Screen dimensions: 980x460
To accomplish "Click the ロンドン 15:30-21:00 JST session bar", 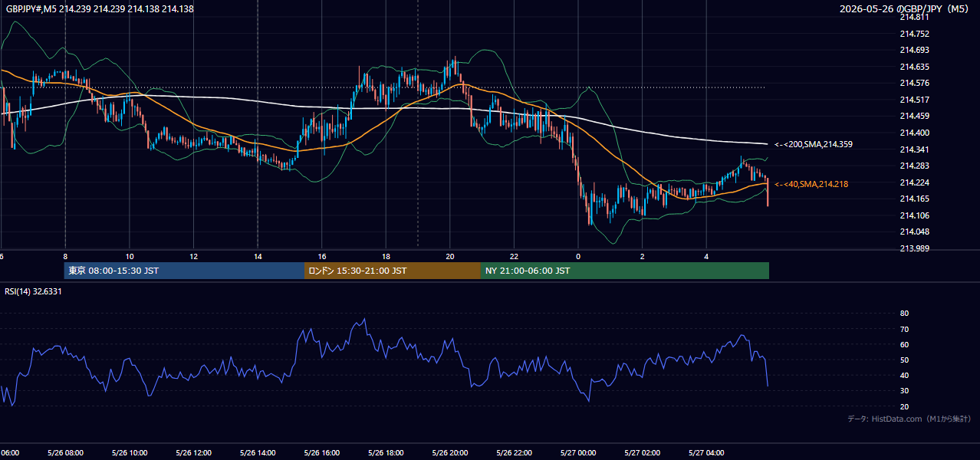I will pos(393,271).
